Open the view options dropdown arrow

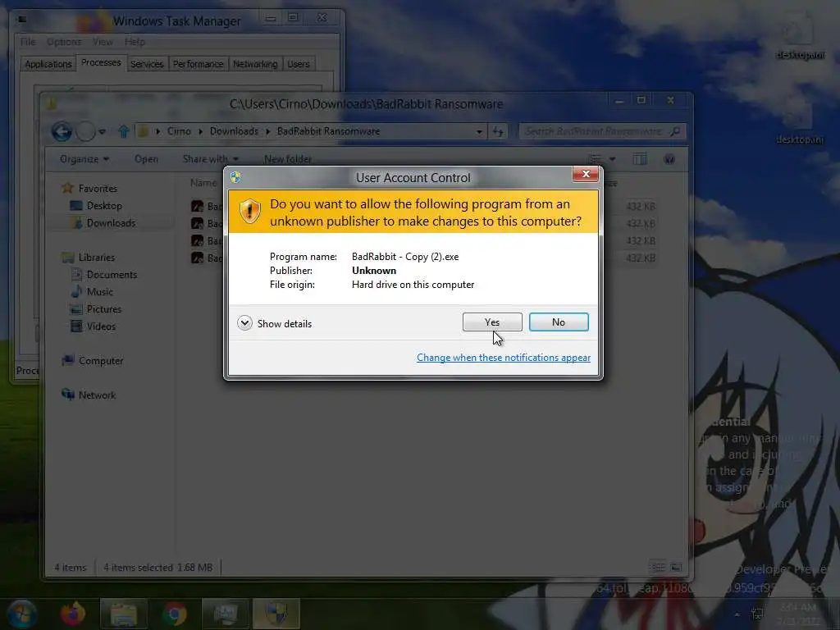click(x=612, y=159)
